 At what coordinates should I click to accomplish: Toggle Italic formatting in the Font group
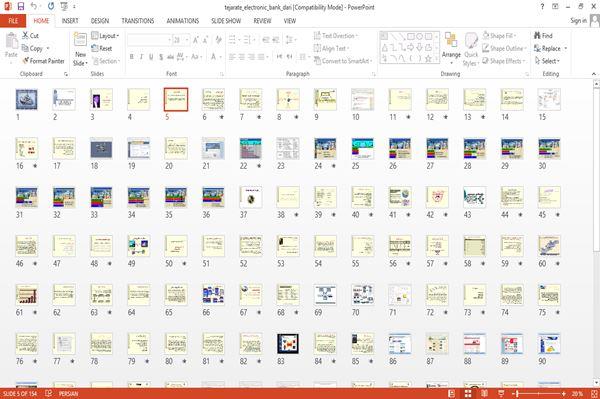141,57
